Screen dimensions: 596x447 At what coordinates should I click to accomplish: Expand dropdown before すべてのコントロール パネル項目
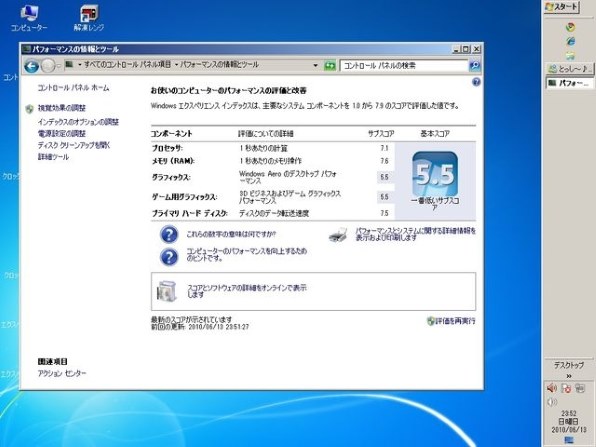[80, 65]
